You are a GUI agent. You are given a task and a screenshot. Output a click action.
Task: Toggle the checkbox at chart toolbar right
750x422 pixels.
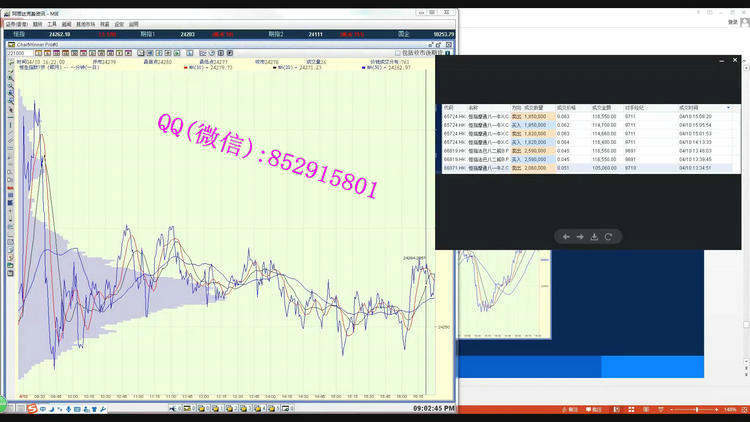397,53
